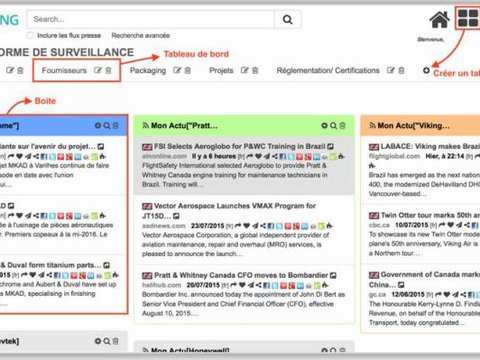Click edit icon beside Packaging
The height and width of the screenshot is (360, 480).
[x=177, y=70]
